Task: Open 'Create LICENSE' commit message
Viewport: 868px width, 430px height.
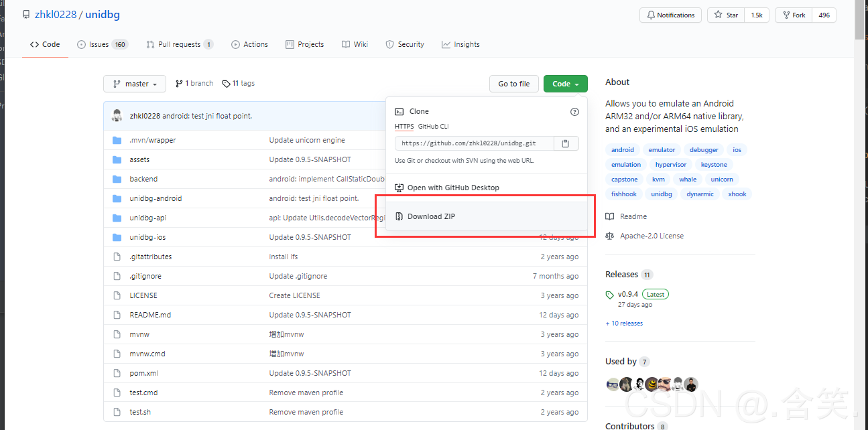Action: 294,295
